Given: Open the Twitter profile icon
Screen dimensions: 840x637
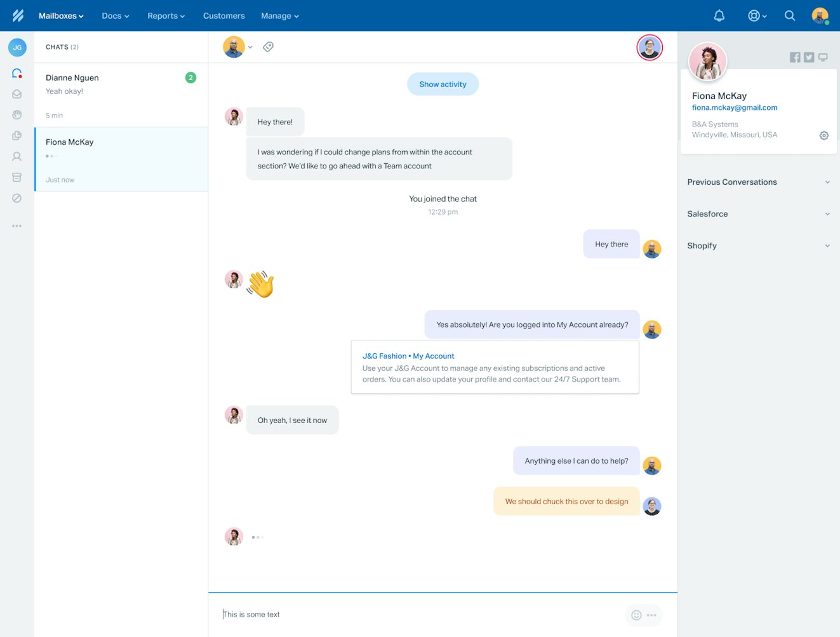Looking at the screenshot, I should click(x=808, y=58).
